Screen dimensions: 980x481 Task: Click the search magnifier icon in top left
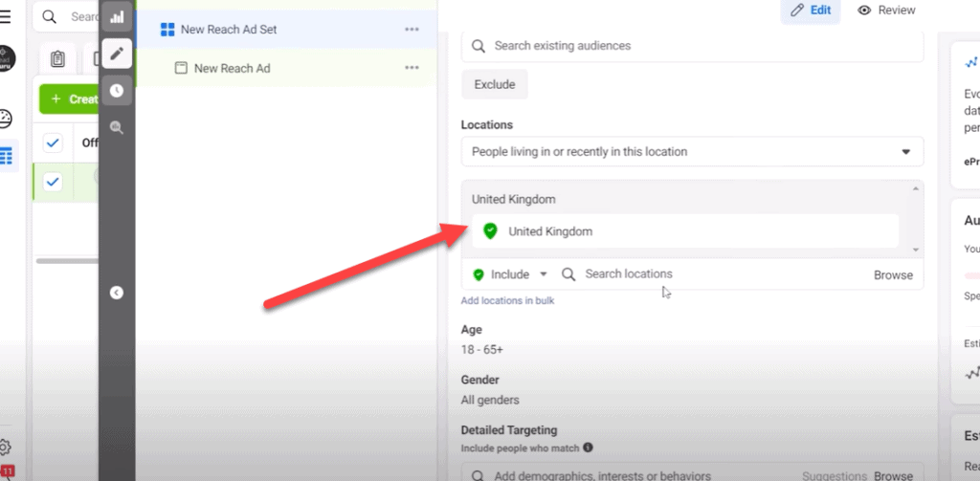pos(50,17)
